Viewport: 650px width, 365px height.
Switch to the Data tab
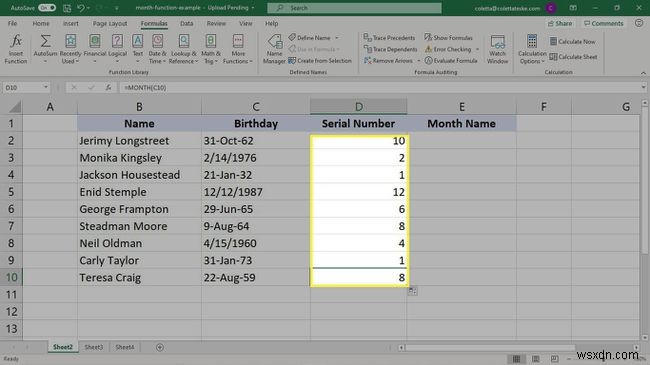tap(187, 24)
